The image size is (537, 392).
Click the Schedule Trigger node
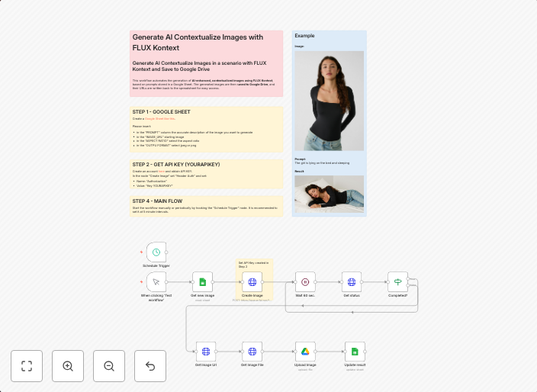(156, 252)
